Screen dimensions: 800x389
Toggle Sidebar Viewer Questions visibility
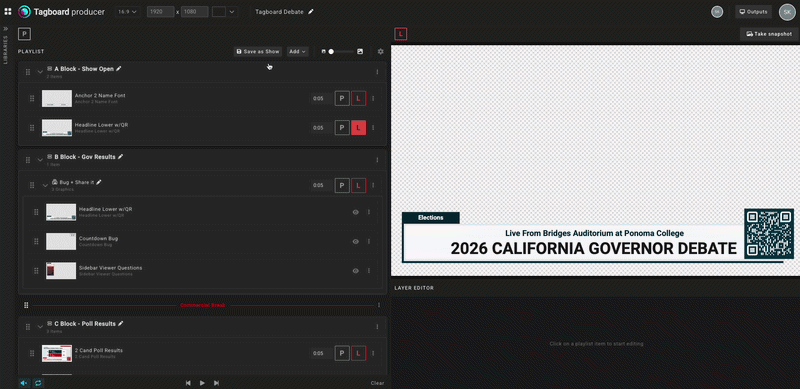pyautogui.click(x=356, y=271)
